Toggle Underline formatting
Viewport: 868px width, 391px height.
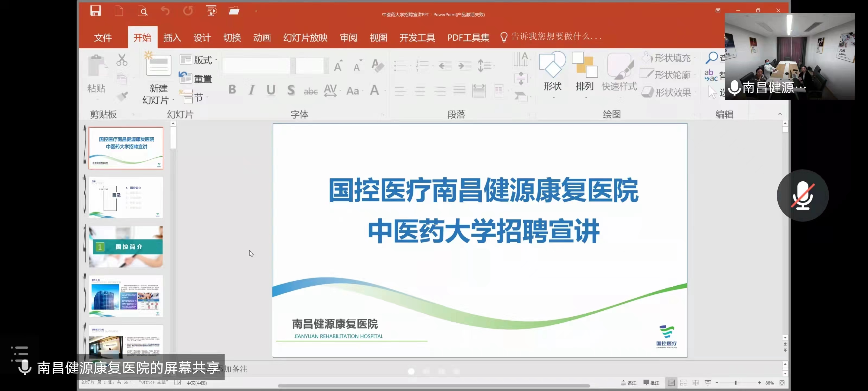271,90
